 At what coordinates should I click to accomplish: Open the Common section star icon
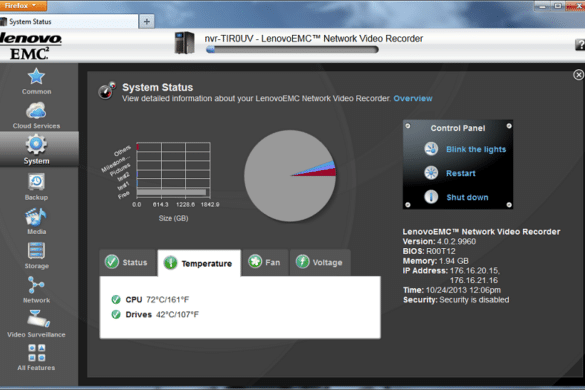click(36, 77)
